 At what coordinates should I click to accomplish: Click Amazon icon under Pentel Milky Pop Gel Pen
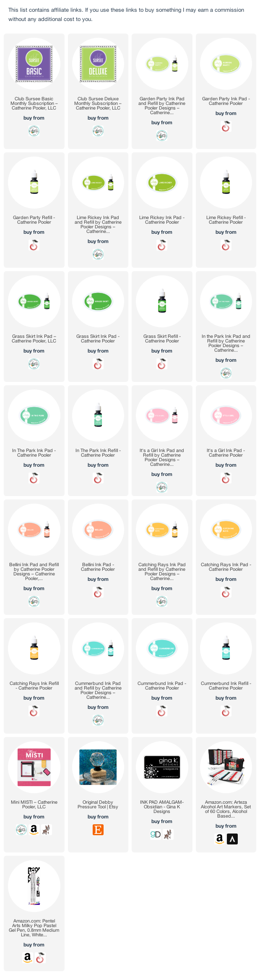click(28, 958)
